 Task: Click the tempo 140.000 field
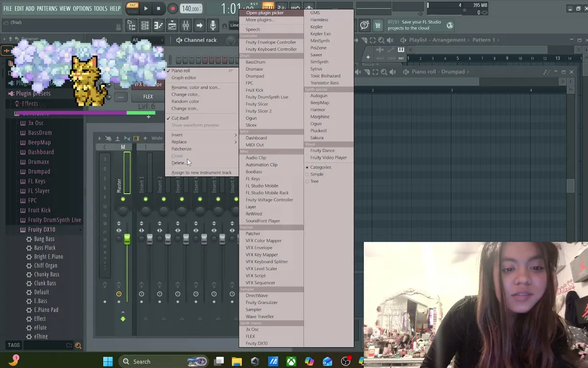[190, 9]
